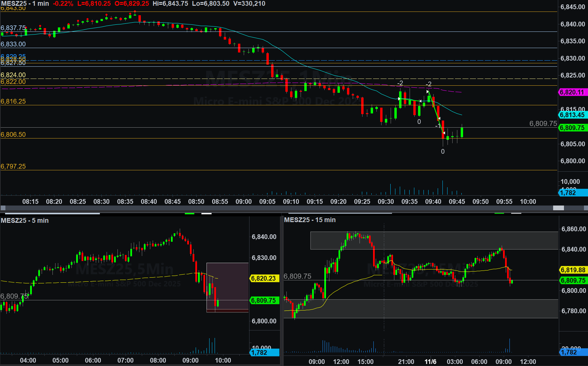
Task: Click the 6,797.25 orange price level label
Action: click(x=13, y=166)
